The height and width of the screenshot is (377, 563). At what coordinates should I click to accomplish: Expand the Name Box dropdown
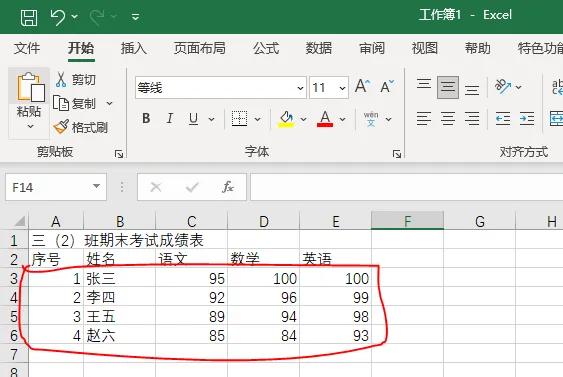(96, 186)
